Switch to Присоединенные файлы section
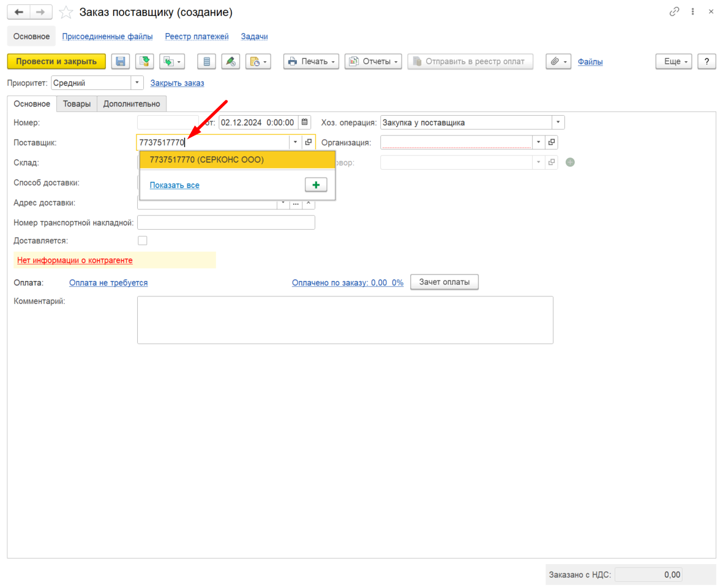The image size is (723, 588). pos(107,36)
